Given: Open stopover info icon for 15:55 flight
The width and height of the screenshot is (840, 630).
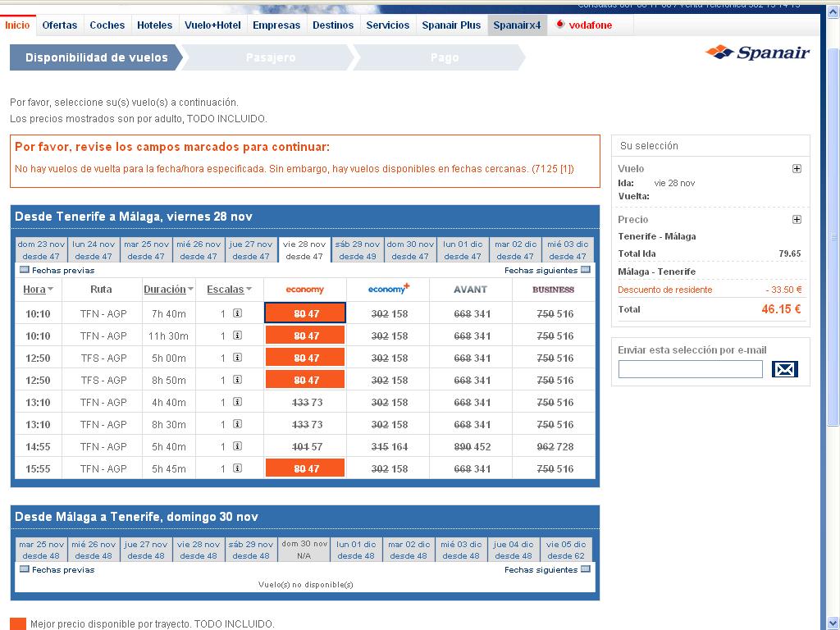Looking at the screenshot, I should 237,468.
